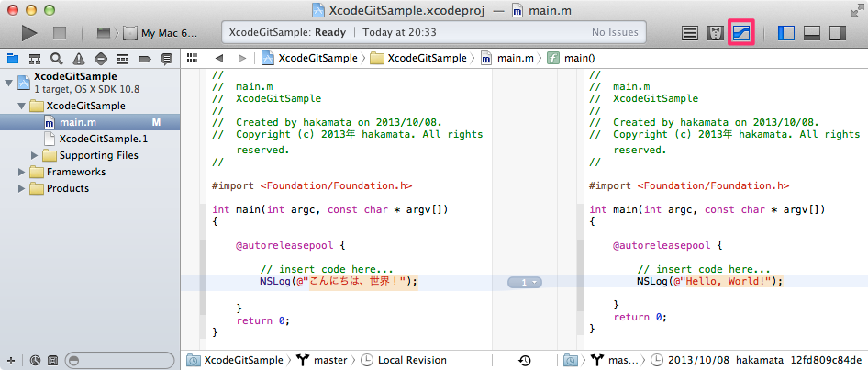This screenshot has width=868, height=370.
Task: Switch to Assistant editor
Action: tap(717, 33)
